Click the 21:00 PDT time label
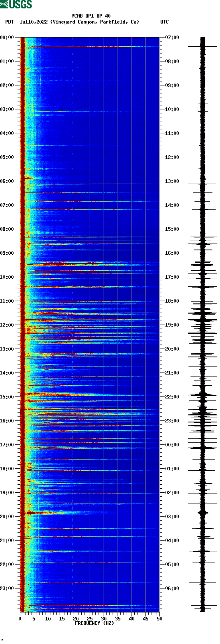 click(x=7, y=541)
